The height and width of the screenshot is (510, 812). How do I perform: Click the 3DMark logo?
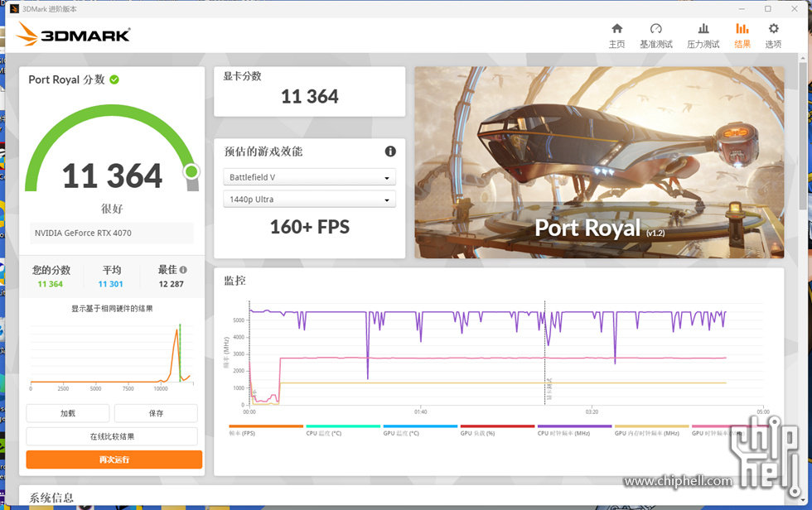click(73, 34)
